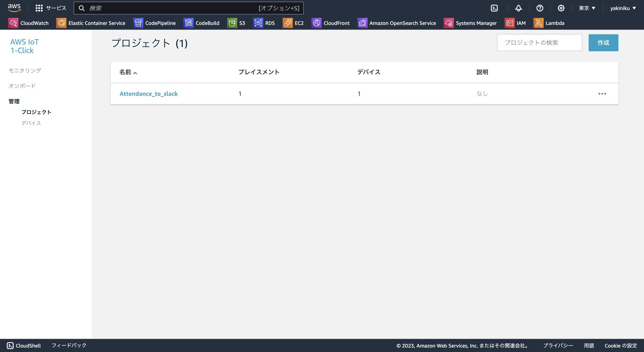Open CloudWatch shortcut icon

click(13, 23)
